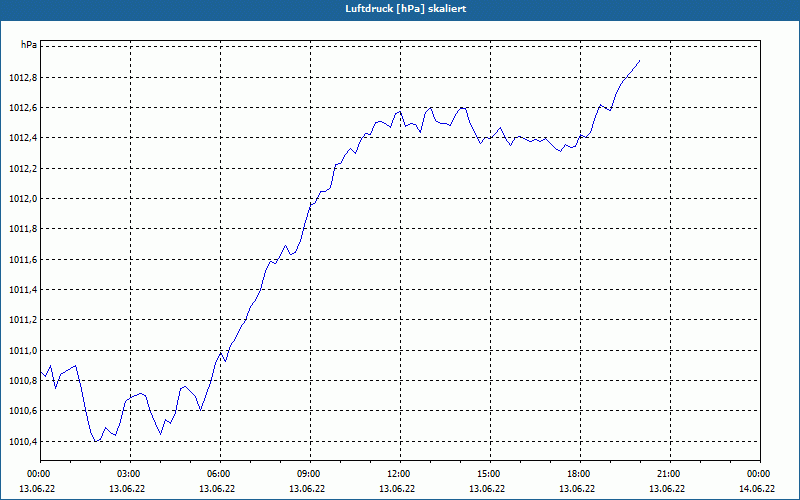This screenshot has height=500, width=800.
Task: Select the 1011,4 y-axis label
Action: click(23, 290)
